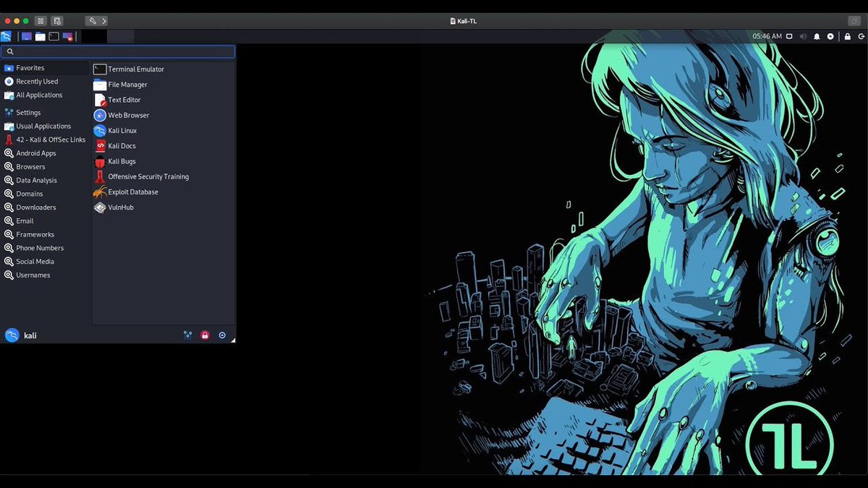Click the Kali Docs red icon

100,146
